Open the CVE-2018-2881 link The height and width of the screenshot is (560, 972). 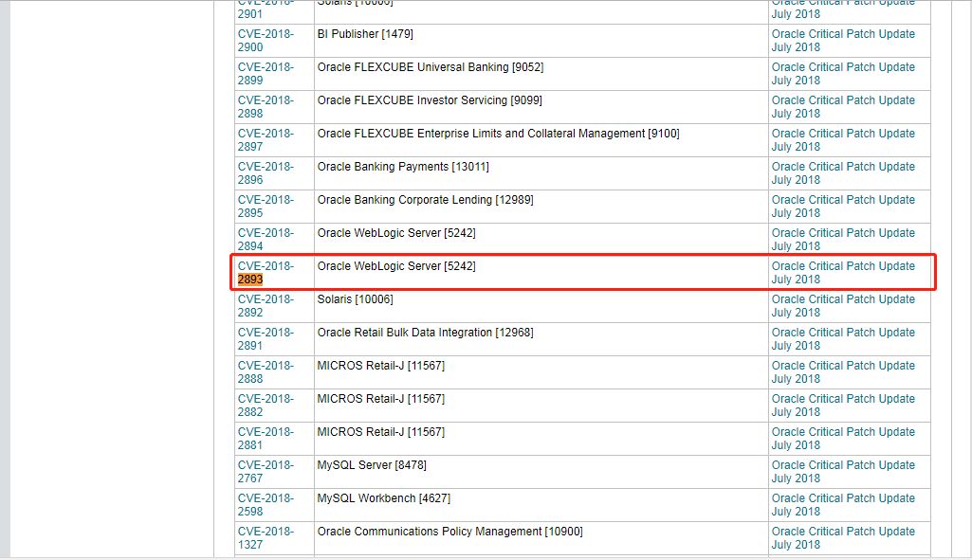click(266, 438)
